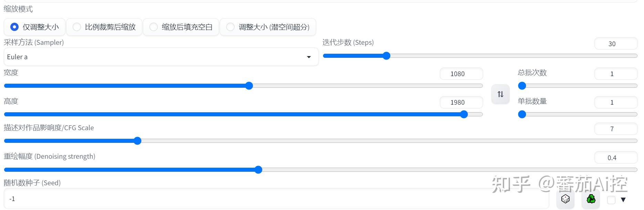Viewport: 644px width, 210px height.
Task: Click the 高度 height slider handle
Action: click(x=464, y=114)
